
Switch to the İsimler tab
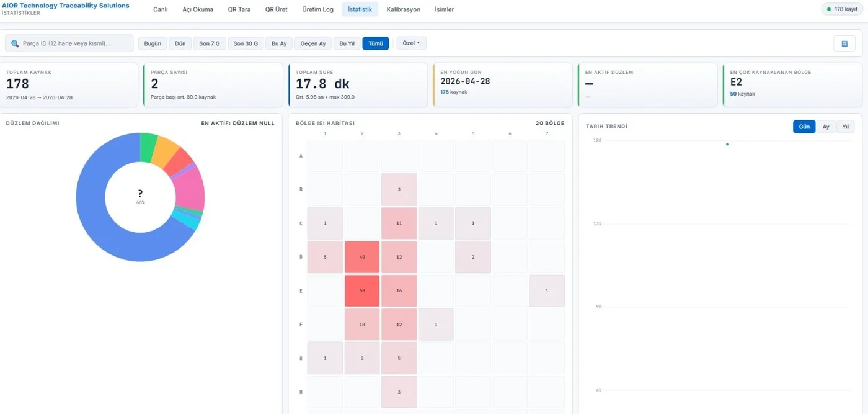click(x=444, y=9)
